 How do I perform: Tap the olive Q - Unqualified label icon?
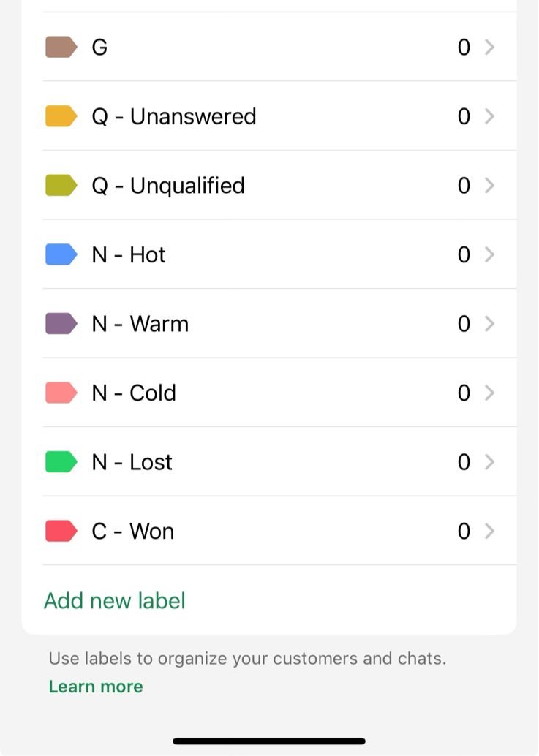tap(61, 186)
